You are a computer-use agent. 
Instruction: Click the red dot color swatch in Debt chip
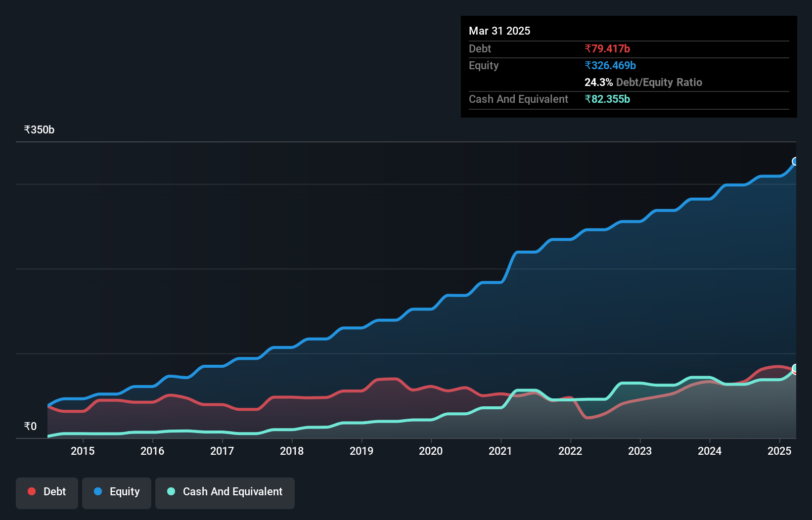(31, 491)
